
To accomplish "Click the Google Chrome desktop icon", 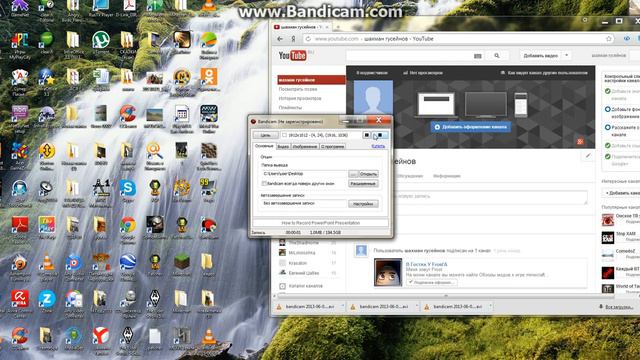I will point(128,225).
